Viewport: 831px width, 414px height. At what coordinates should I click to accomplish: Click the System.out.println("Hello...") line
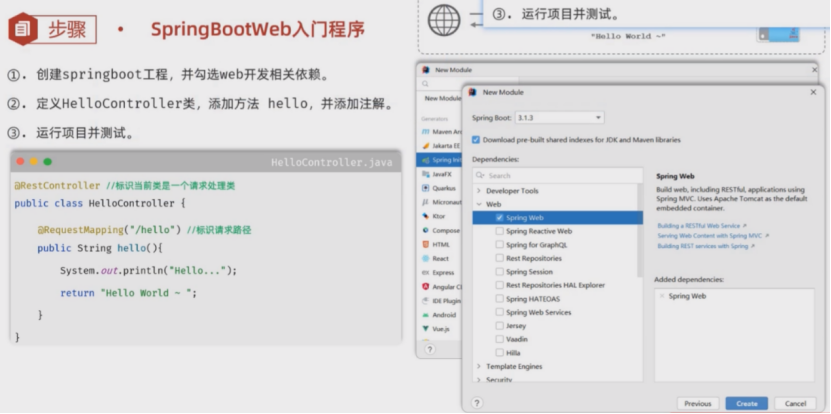[148, 271]
